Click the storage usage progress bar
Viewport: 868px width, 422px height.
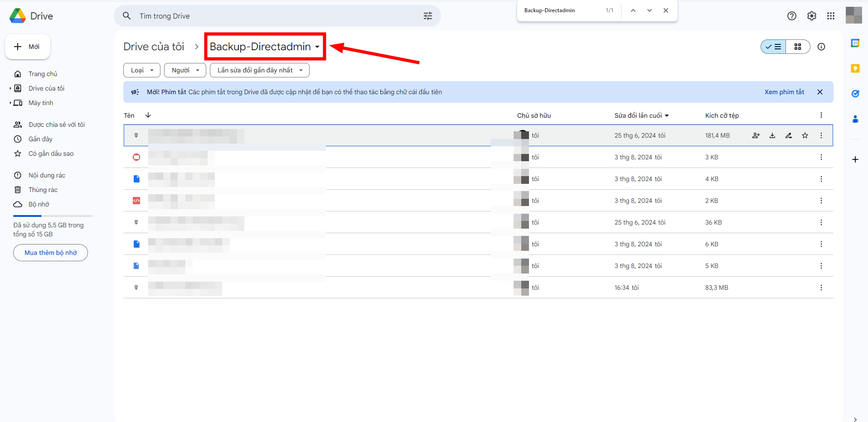(53, 216)
